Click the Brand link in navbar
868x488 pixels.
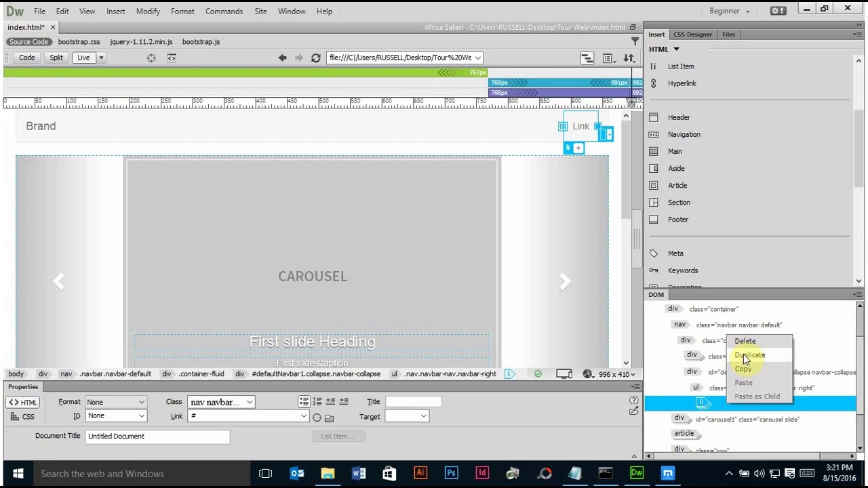point(41,126)
